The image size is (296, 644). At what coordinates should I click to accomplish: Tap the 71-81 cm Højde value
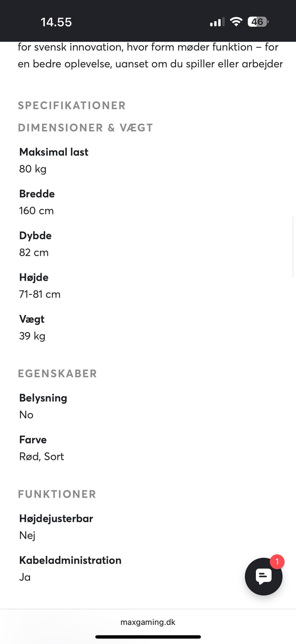tap(40, 294)
